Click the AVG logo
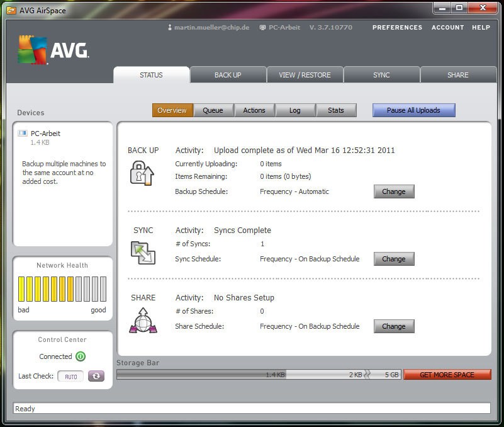The width and height of the screenshot is (504, 427). [53, 50]
